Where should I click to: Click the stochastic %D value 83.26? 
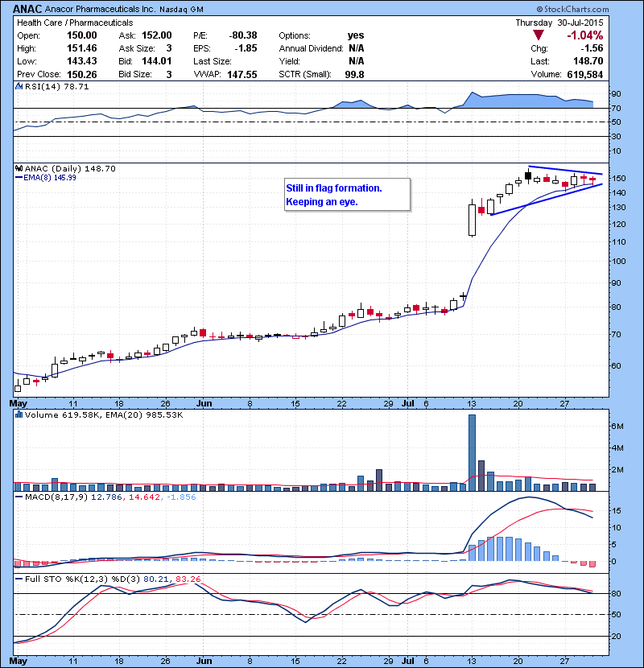pos(188,579)
